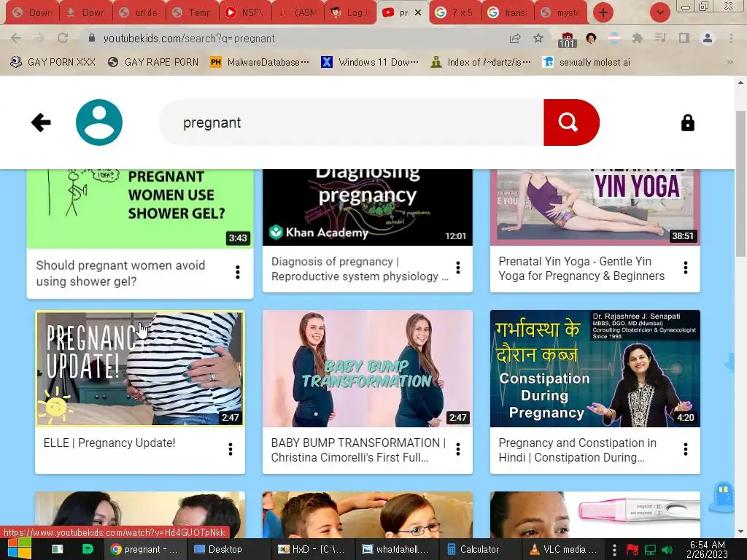Switch to the myste tab
Image resolution: width=747 pixels, height=560 pixels.
pyautogui.click(x=560, y=13)
